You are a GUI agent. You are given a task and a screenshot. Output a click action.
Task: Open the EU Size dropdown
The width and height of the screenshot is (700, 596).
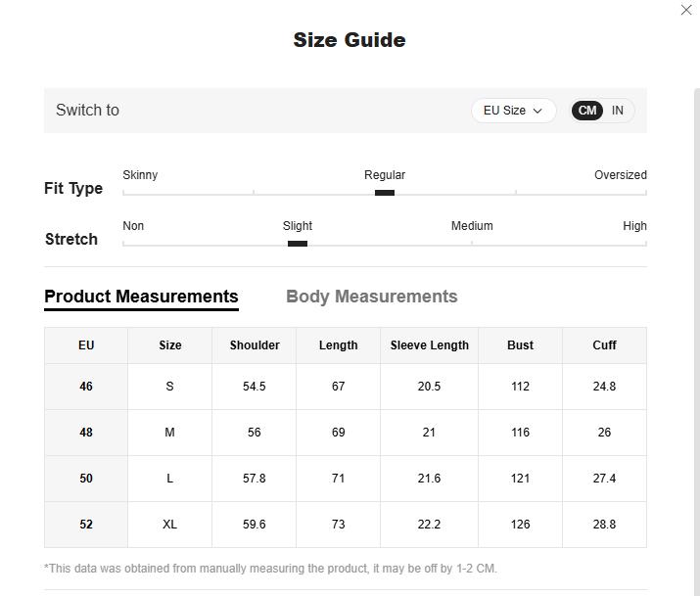coord(513,111)
